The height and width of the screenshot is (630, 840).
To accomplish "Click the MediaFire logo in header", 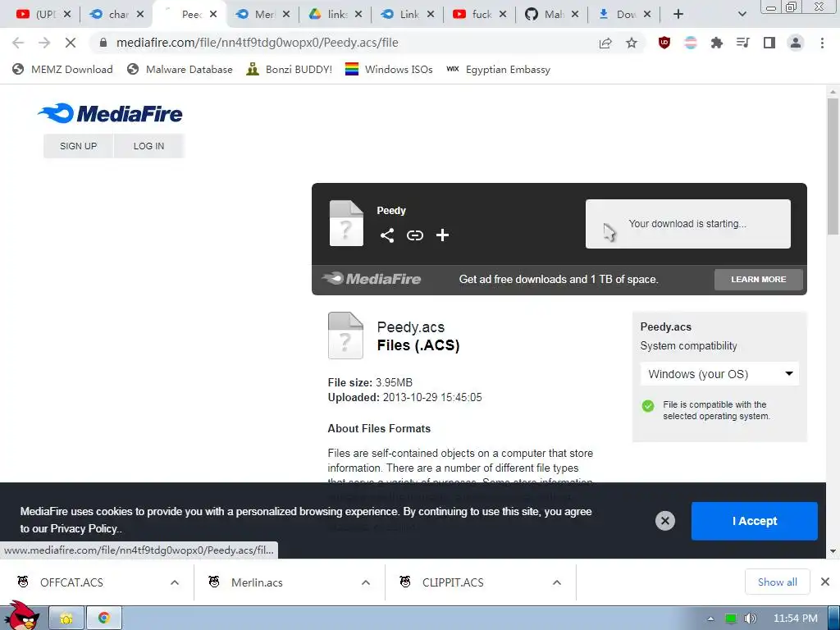I will point(110,113).
